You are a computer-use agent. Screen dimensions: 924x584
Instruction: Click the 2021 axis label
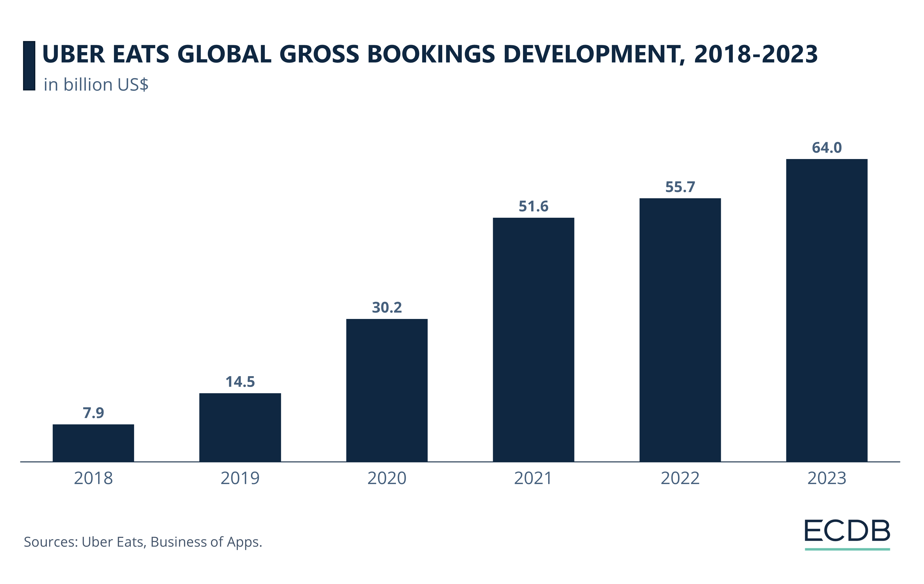[534, 478]
